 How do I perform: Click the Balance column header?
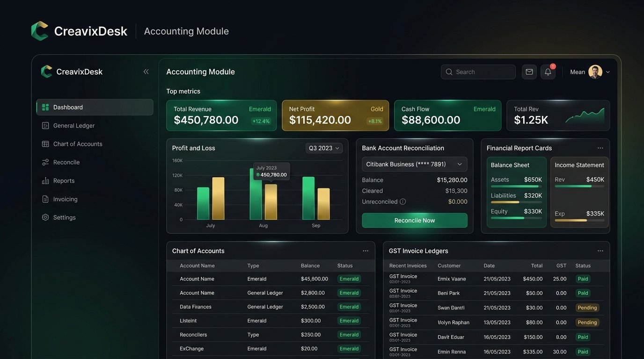tap(310, 266)
